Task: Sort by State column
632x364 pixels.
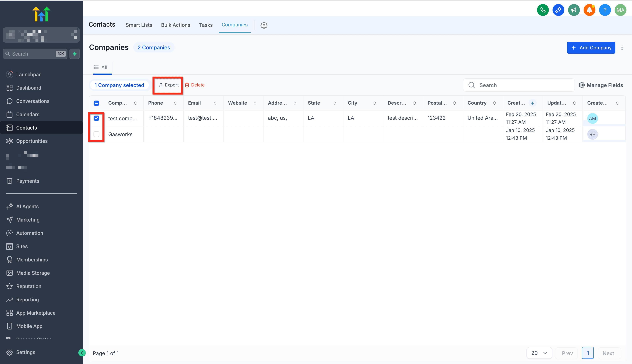Action: (x=335, y=103)
